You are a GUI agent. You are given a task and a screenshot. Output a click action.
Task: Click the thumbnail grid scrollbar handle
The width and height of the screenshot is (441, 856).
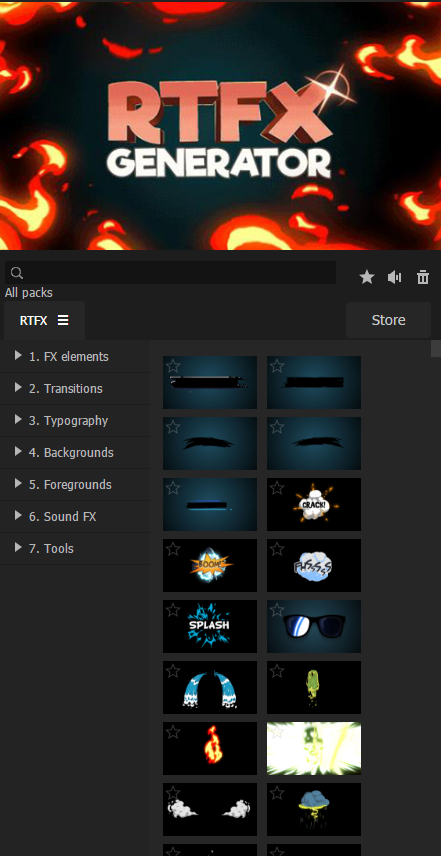pos(436,348)
